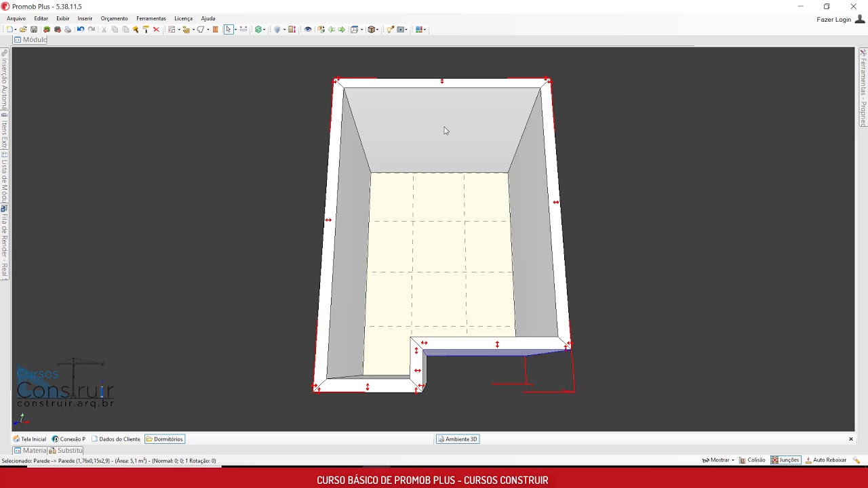Open the Ferramentas - Propriedades right panel
This screenshot has width=868, height=488.
pos(863,88)
